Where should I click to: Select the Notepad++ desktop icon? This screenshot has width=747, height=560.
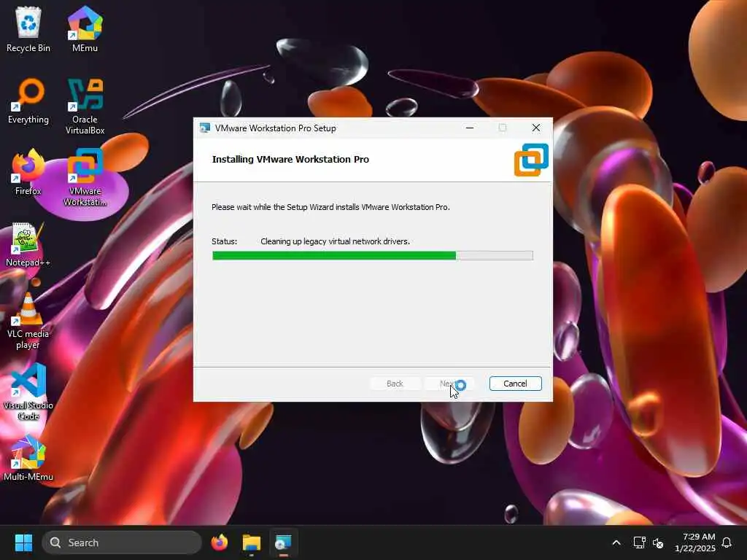click(28, 244)
